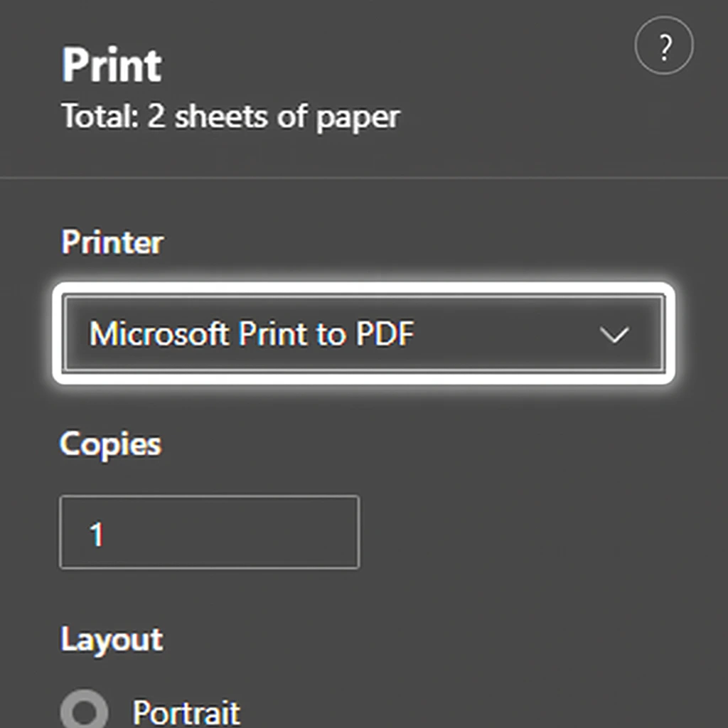
Task: Click the Portrait orientation radio circle
Action: (x=84, y=710)
